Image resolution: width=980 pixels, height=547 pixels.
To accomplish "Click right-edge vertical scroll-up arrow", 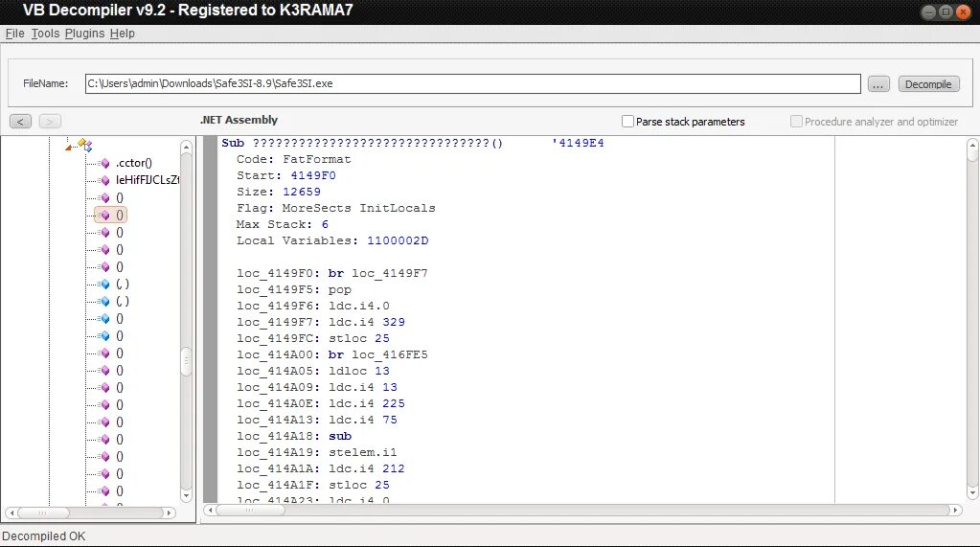I will point(972,144).
